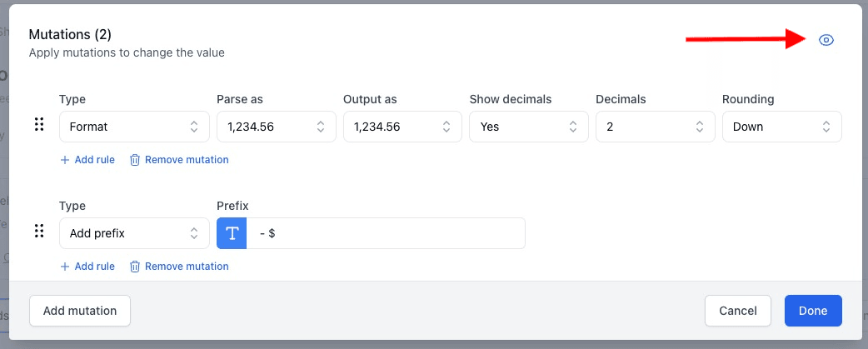Open the Output as dropdown
This screenshot has width=868, height=349.
pos(402,127)
